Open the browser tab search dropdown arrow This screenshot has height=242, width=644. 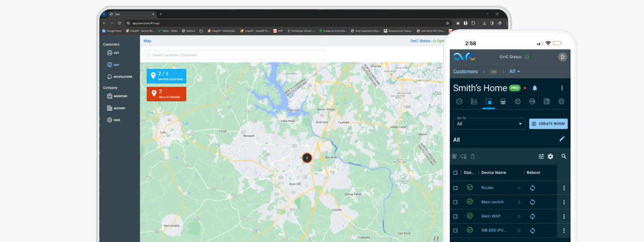click(x=105, y=14)
